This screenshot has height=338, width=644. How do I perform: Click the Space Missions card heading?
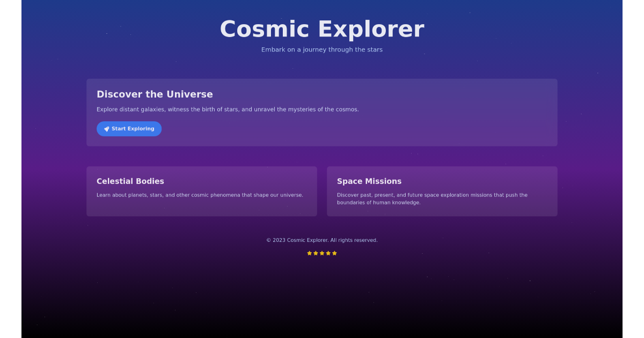(x=369, y=181)
